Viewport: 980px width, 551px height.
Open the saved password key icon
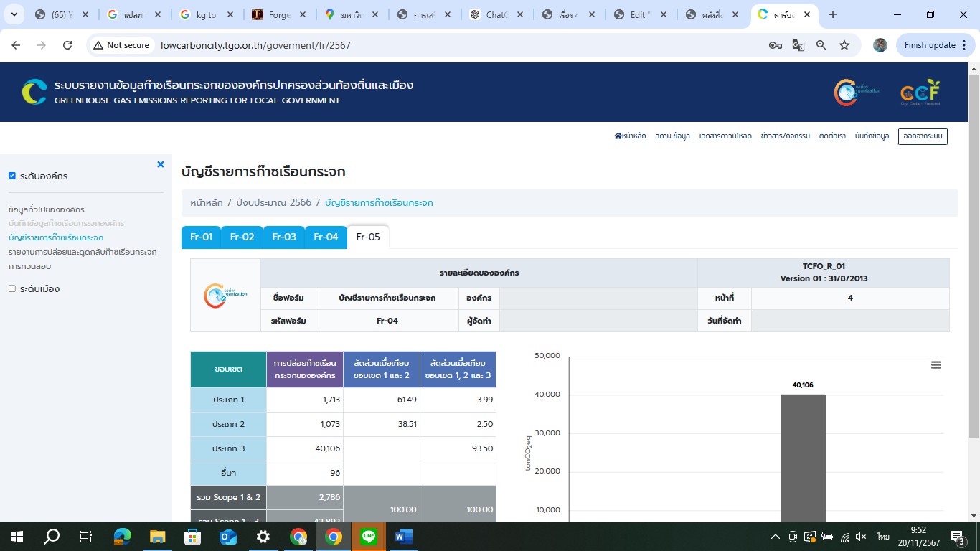[775, 45]
